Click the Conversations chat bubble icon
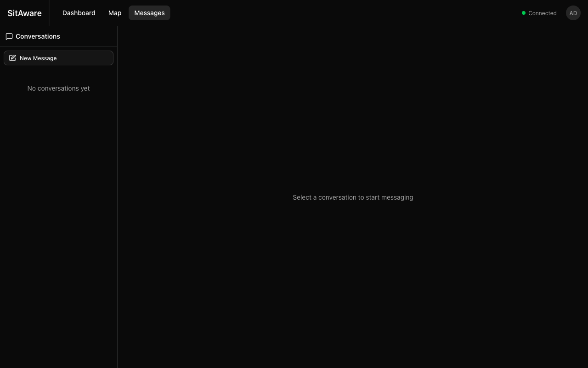This screenshot has height=368, width=588. click(x=9, y=36)
